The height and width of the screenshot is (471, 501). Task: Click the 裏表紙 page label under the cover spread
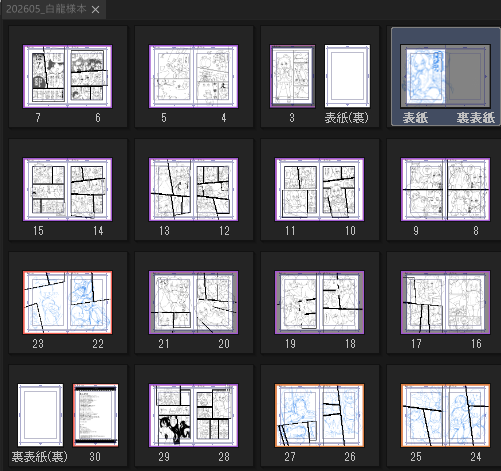pos(476,118)
